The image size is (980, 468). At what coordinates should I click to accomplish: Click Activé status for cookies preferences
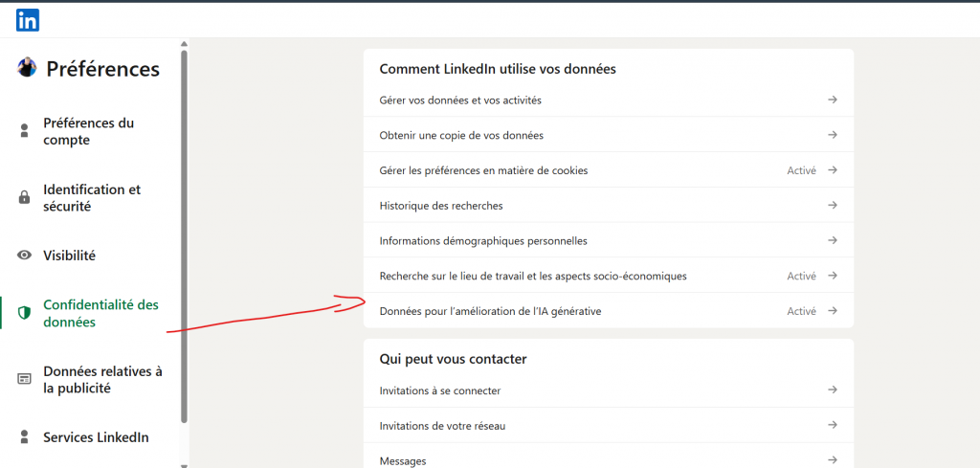tap(801, 170)
